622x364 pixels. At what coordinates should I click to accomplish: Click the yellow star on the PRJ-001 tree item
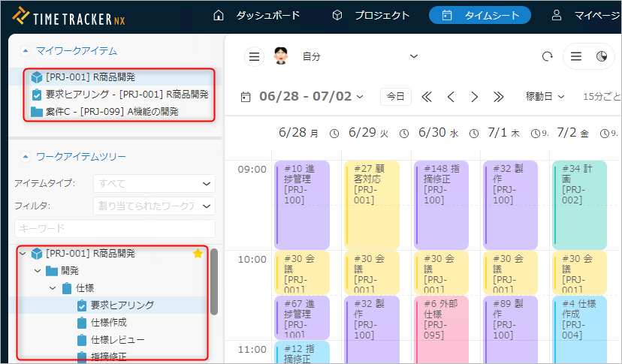point(198,254)
